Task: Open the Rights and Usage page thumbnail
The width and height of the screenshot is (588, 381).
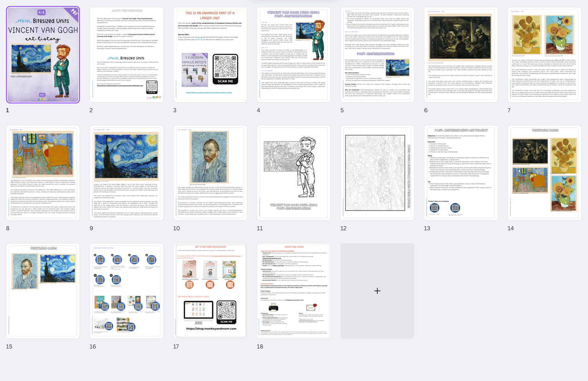Action: click(294, 291)
